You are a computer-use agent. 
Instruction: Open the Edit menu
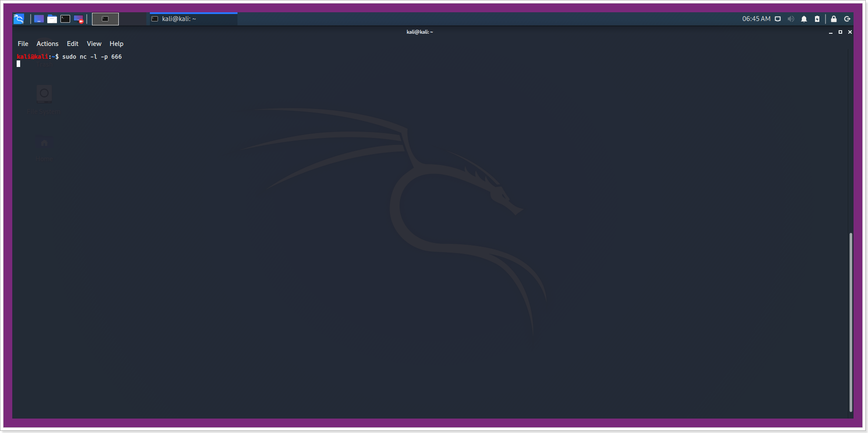click(x=72, y=44)
